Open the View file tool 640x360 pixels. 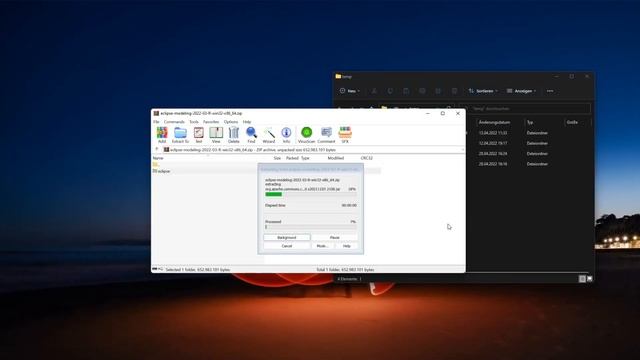click(x=216, y=135)
